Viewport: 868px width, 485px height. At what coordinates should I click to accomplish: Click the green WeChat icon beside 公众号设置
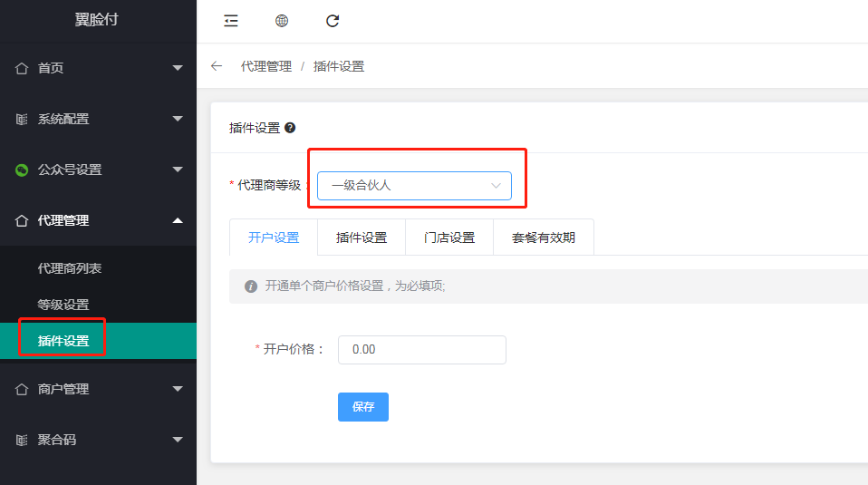coord(22,170)
